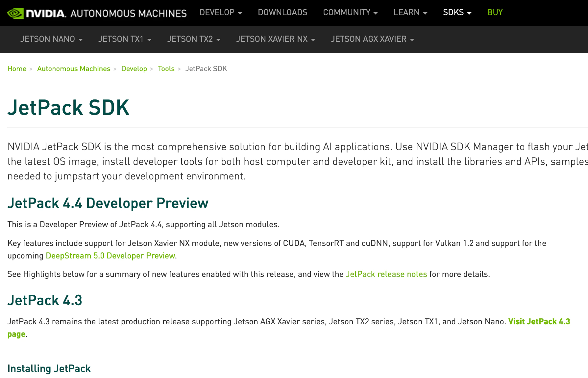Expand the Jetson TX1 submenu
Screen dimensions: 588x378
click(125, 39)
